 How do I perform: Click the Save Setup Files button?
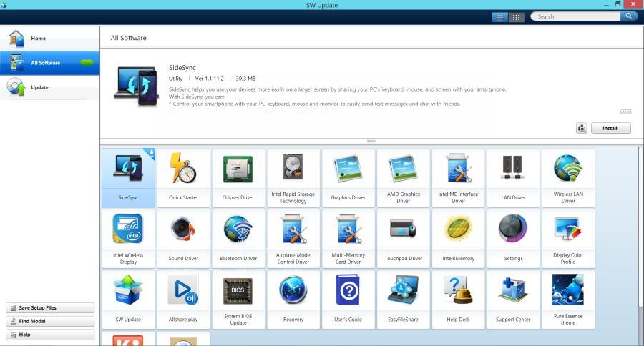tap(50, 308)
